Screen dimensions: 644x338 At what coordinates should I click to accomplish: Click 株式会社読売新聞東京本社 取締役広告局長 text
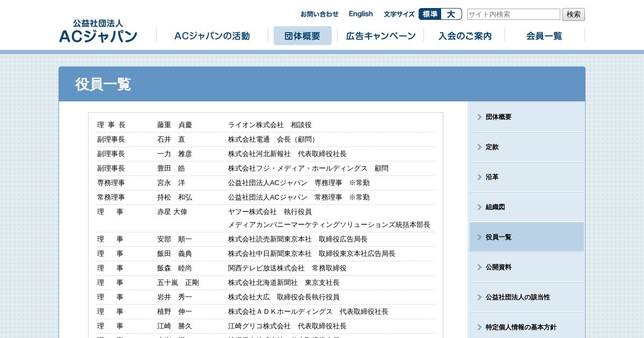point(298,239)
